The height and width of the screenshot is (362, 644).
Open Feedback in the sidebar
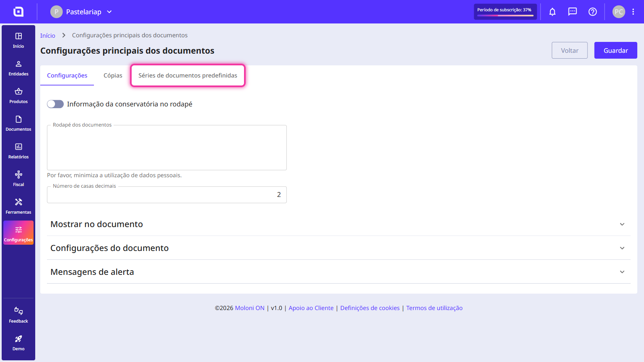pos(18,315)
